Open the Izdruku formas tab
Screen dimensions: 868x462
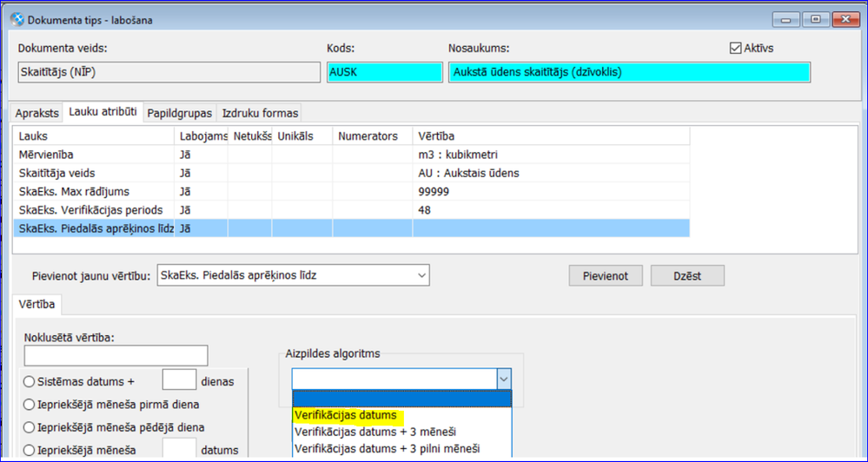click(x=260, y=114)
